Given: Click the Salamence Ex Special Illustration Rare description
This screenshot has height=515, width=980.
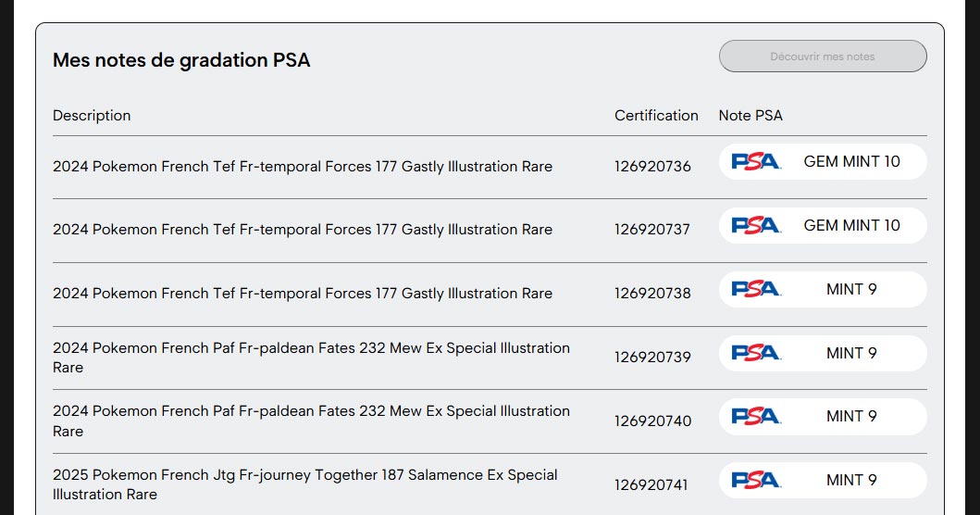Looking at the screenshot, I should pyautogui.click(x=305, y=484).
